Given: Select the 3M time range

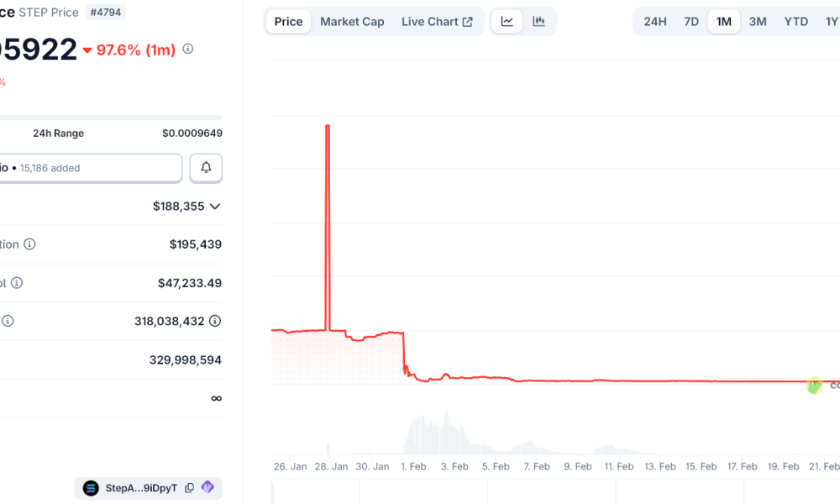Looking at the screenshot, I should click(757, 21).
